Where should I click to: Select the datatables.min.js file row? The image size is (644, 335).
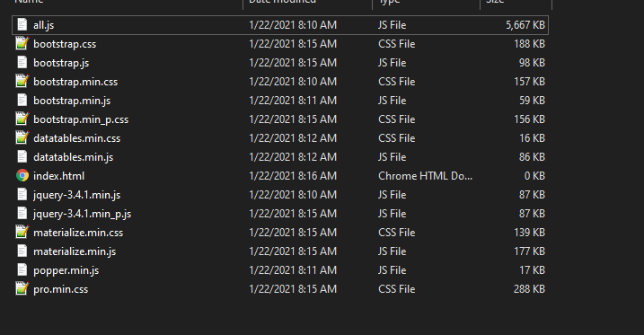(280, 157)
